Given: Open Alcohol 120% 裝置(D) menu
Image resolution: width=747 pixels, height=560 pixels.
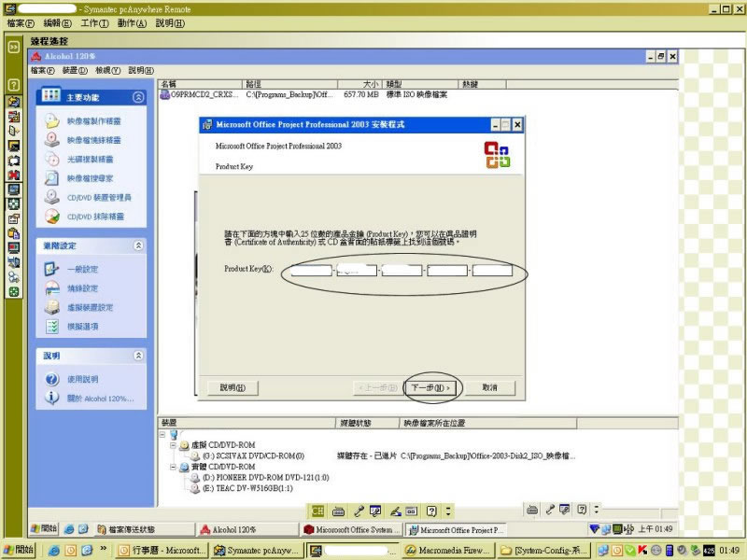Looking at the screenshot, I should coord(75,71).
